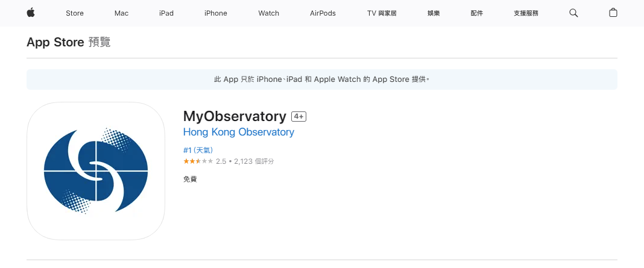644x268 pixels.
Task: Click the 4+ age rating badge
Action: [x=299, y=116]
